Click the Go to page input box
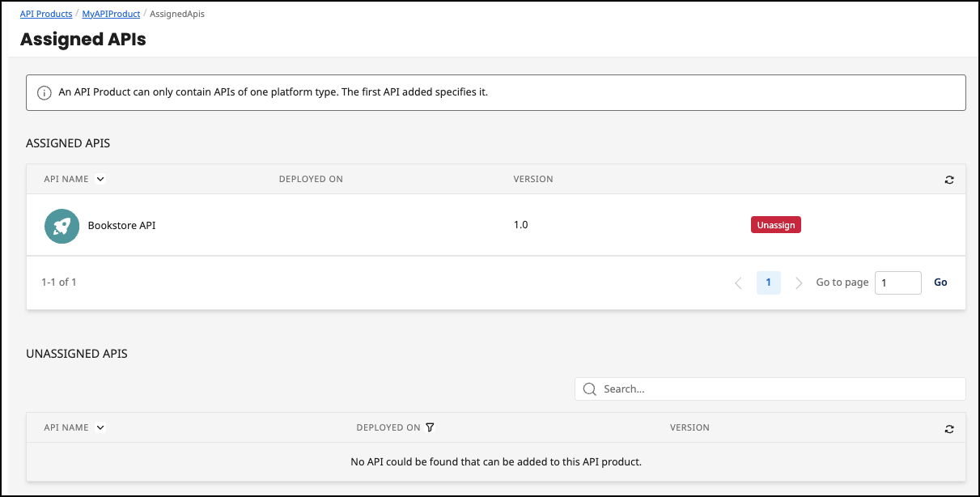 pyautogui.click(x=897, y=282)
